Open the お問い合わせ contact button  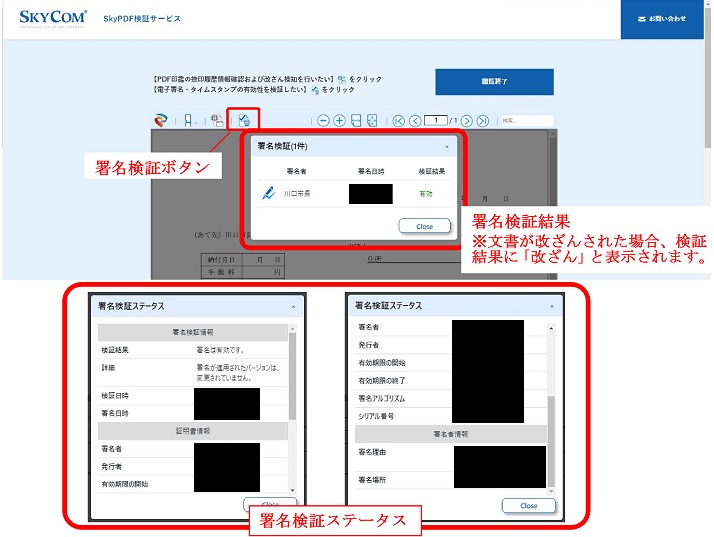coord(662,19)
